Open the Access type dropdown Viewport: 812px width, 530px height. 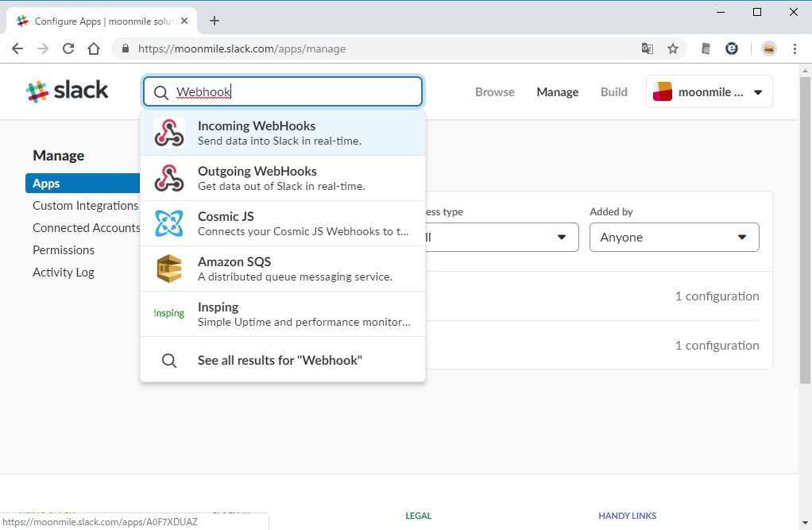click(x=501, y=238)
